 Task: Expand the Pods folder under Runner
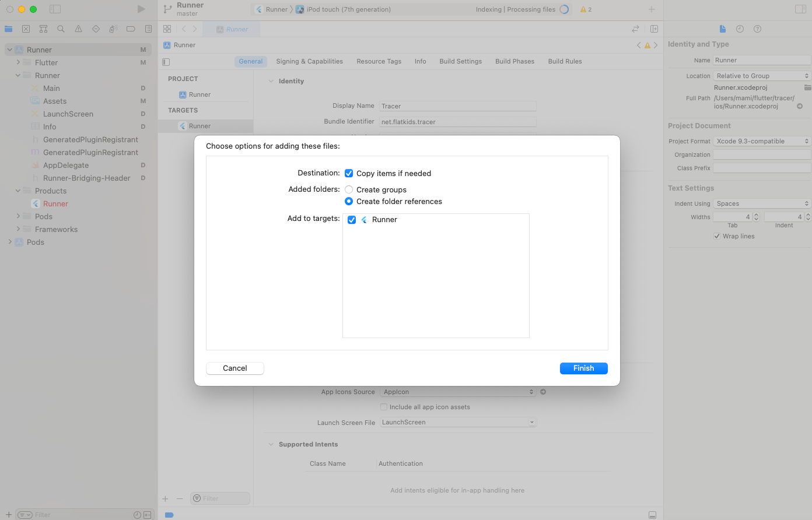[x=18, y=216]
